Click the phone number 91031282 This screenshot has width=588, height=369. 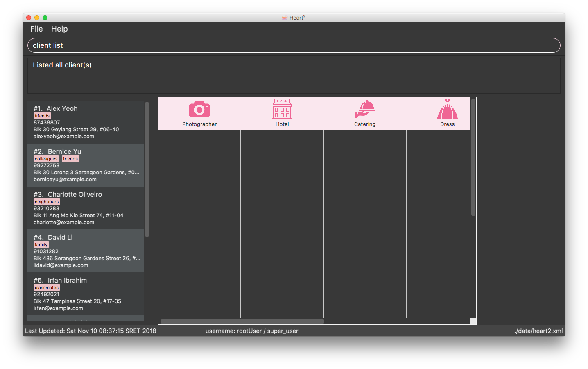(x=46, y=251)
